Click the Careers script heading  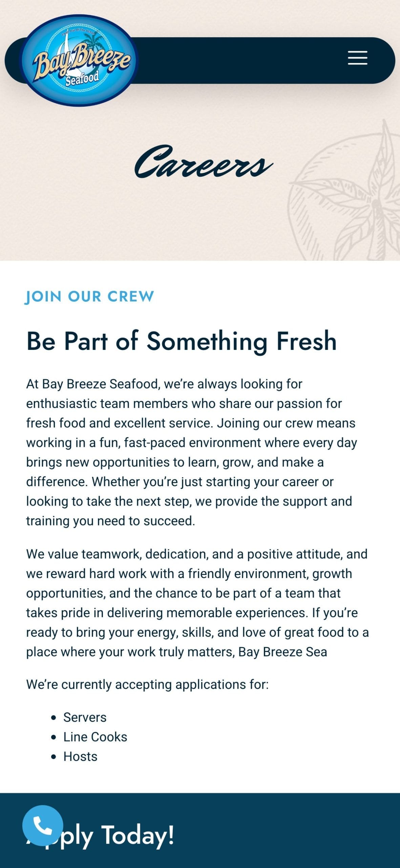[203, 162]
